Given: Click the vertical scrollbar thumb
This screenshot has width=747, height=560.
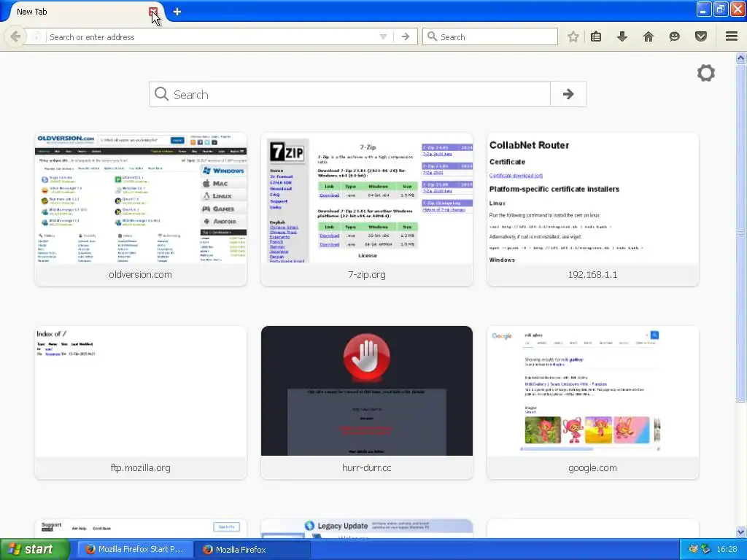Looking at the screenshot, I should pyautogui.click(x=740, y=233).
